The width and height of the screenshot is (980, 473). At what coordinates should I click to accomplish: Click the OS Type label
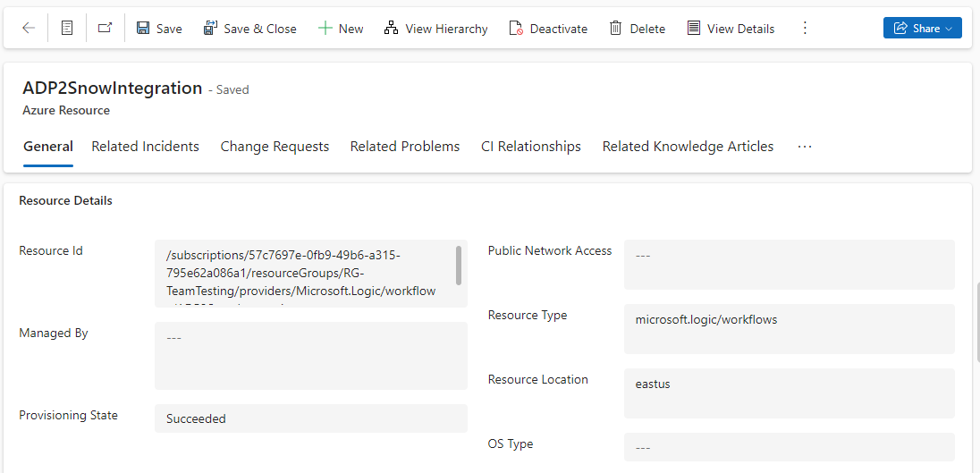point(511,443)
